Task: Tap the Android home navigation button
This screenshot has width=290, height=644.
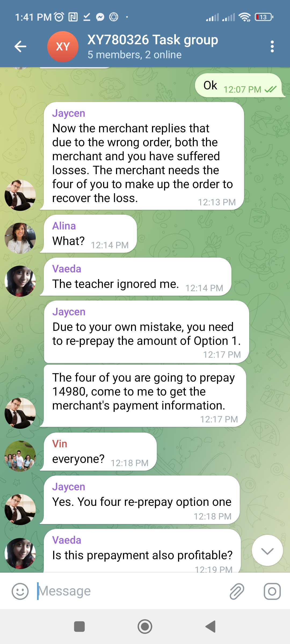Action: pyautogui.click(x=145, y=627)
